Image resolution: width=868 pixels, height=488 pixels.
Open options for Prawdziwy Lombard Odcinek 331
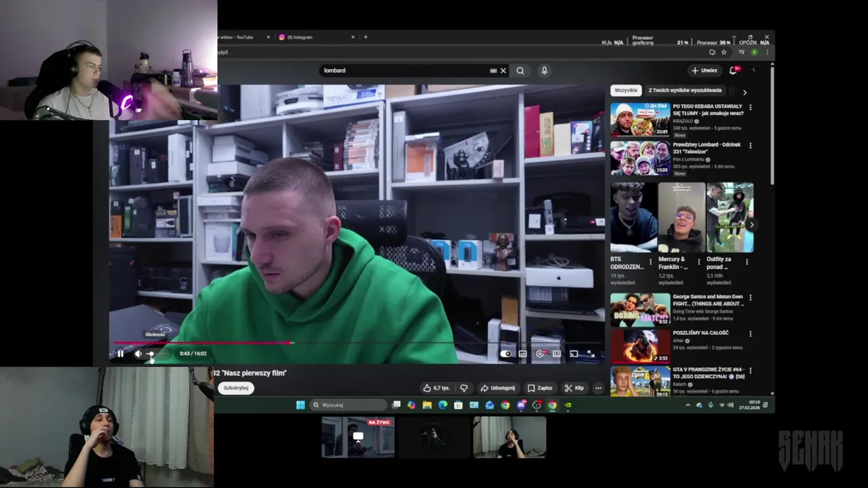750,146
